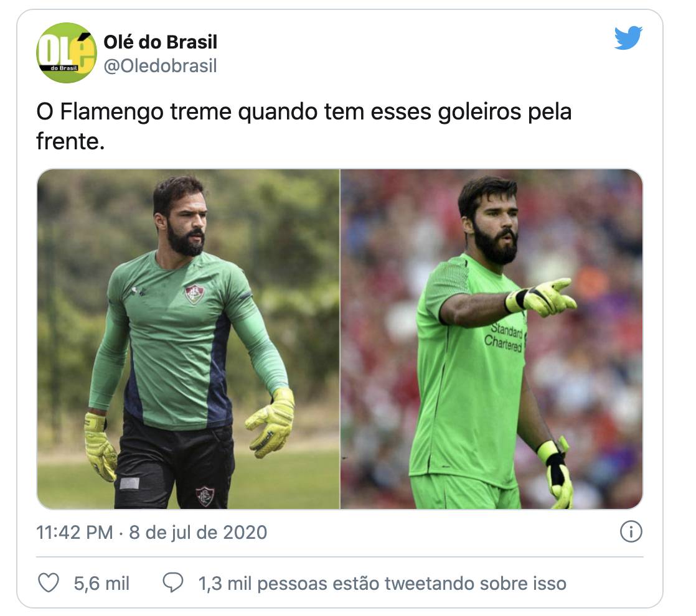Click the word 'frente.' in the tweet
This screenshot has height=616, width=696.
coord(70,141)
